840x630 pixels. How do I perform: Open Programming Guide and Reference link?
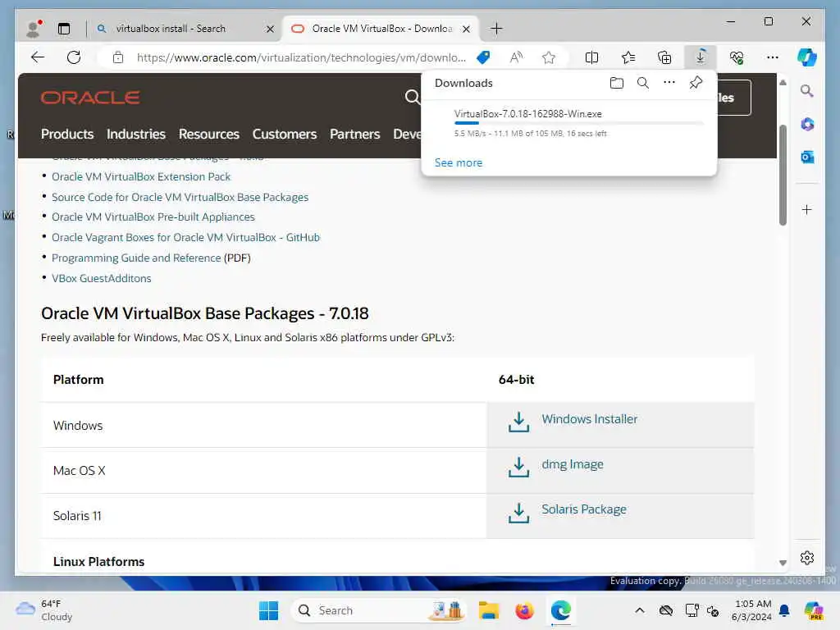pyautogui.click(x=136, y=258)
